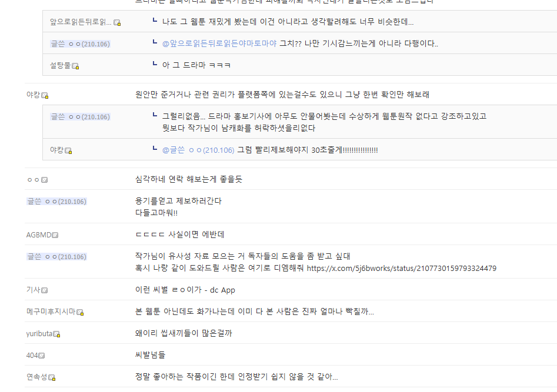Image resolution: width=557 pixels, height=392 pixels.
Task: Open the badge icon next to 연속성
Action: [52, 377]
